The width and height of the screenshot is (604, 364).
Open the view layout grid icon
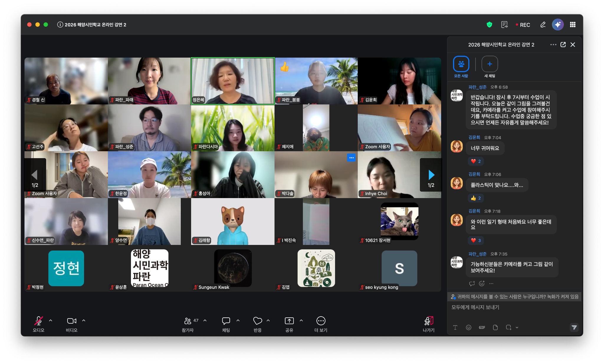[x=573, y=25]
